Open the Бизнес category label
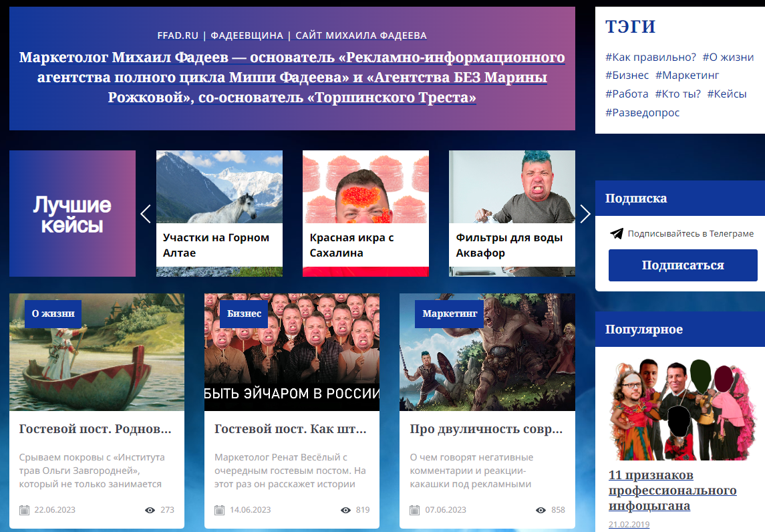 (244, 313)
